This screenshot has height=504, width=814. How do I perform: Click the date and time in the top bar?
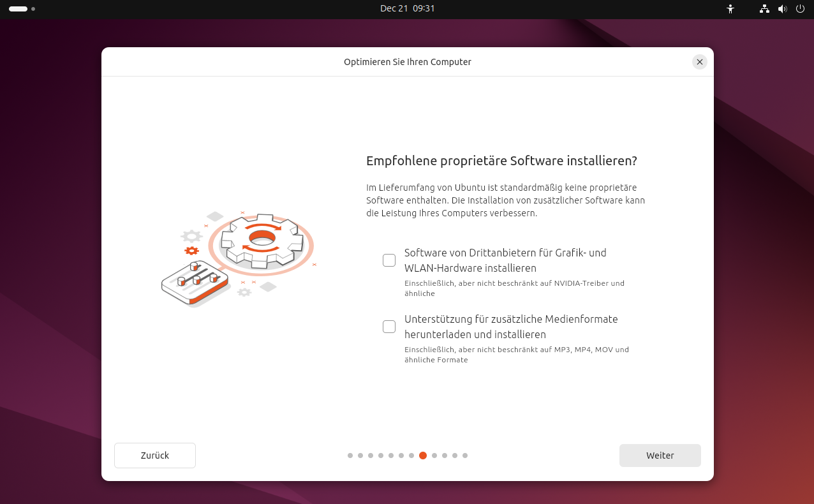pos(408,9)
